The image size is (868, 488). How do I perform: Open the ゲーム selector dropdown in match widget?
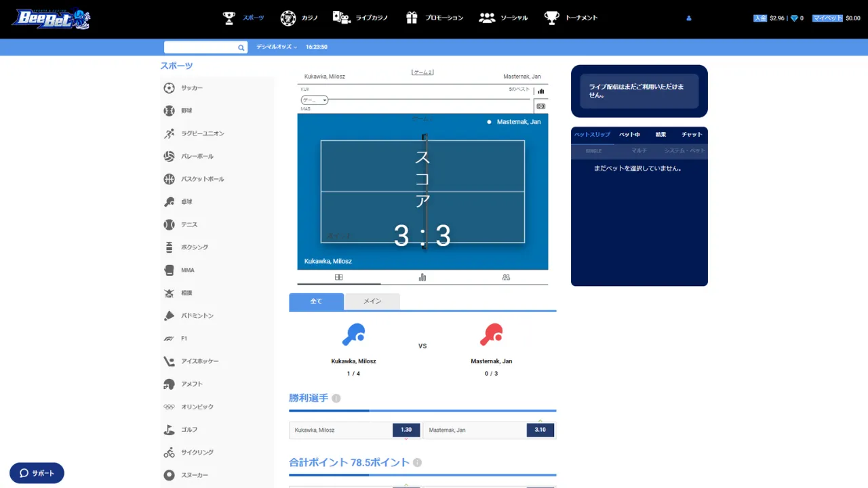315,100
